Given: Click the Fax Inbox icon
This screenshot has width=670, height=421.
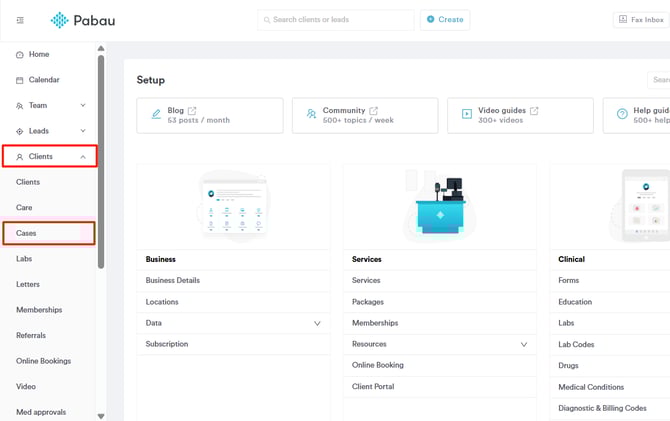Looking at the screenshot, I should coord(623,20).
